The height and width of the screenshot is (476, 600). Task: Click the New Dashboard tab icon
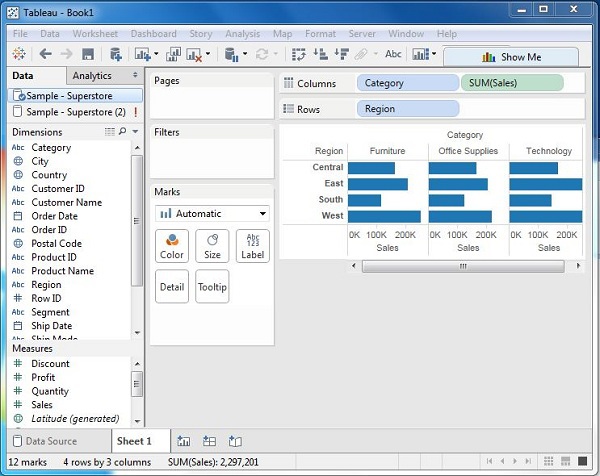click(x=209, y=441)
